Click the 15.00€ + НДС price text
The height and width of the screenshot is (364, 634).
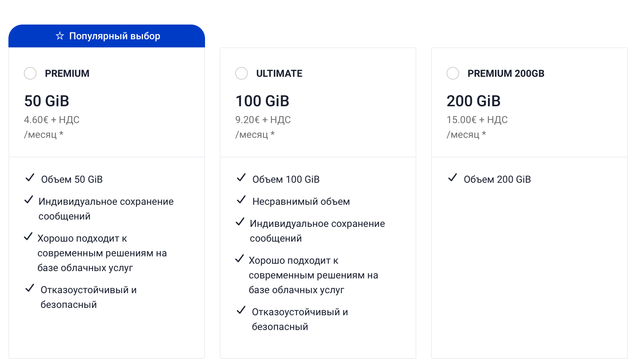(477, 120)
